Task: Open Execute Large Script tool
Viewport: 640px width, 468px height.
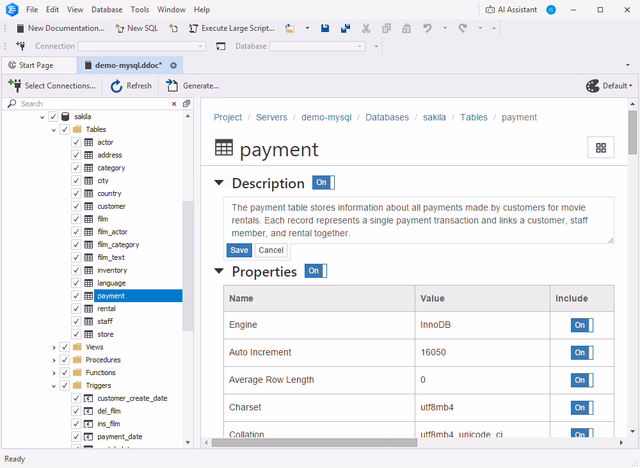Action: pos(231,28)
